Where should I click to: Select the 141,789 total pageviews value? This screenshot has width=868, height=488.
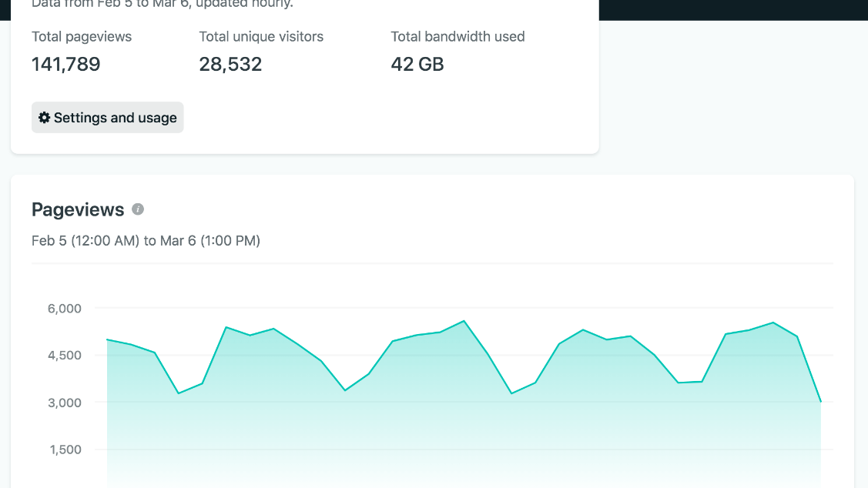pos(66,65)
